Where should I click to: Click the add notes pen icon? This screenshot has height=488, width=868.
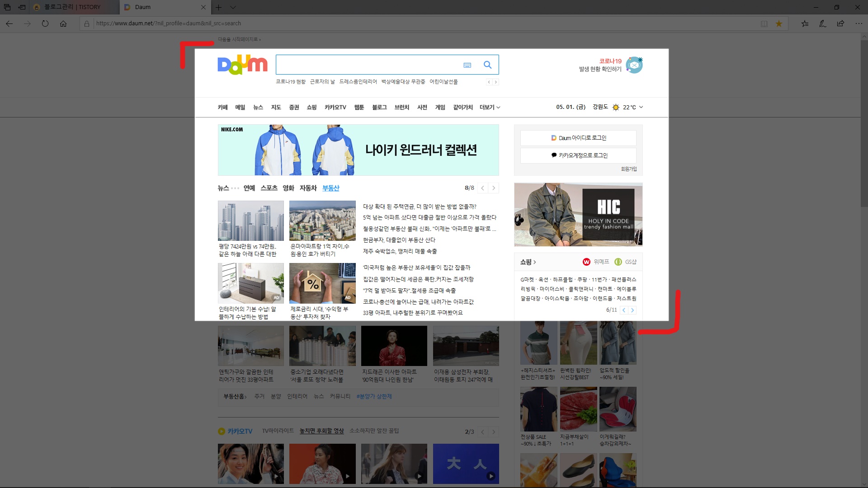(x=823, y=23)
